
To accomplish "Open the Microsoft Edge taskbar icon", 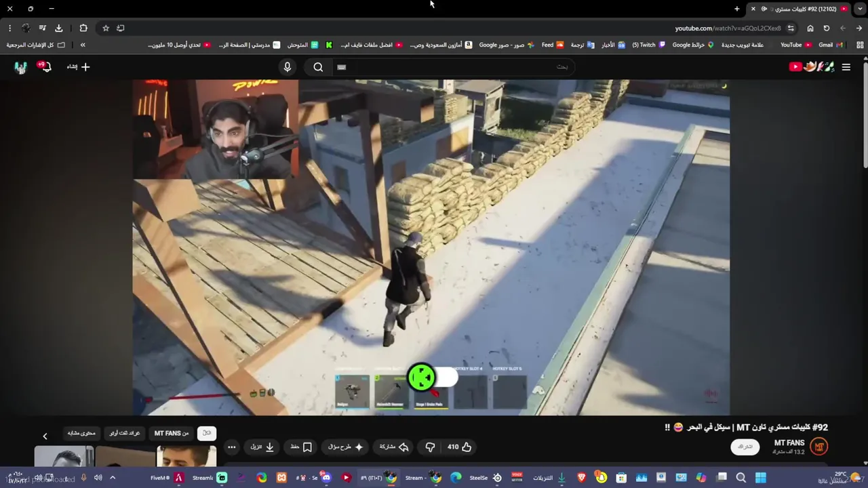I will [456, 478].
